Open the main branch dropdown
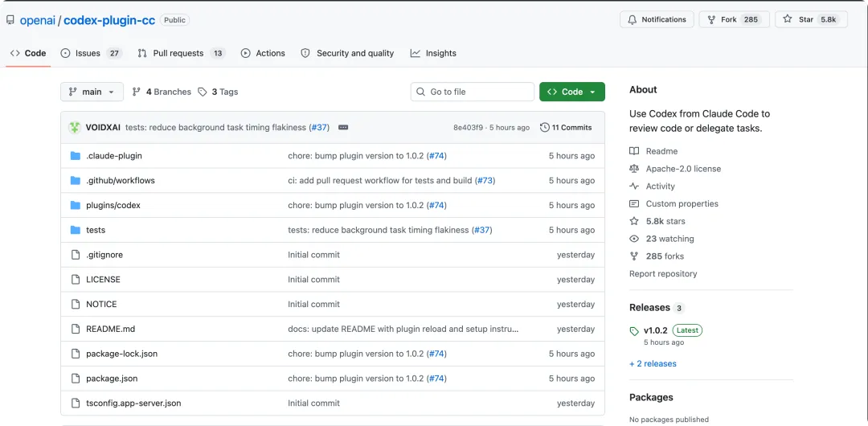Screen dimensions: 868x426 pyautogui.click(x=92, y=92)
